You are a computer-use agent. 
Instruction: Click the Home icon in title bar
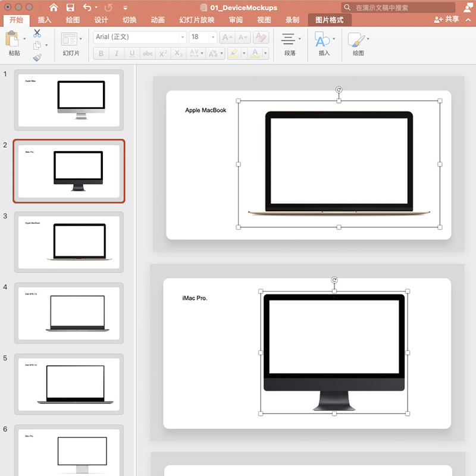[x=54, y=7]
